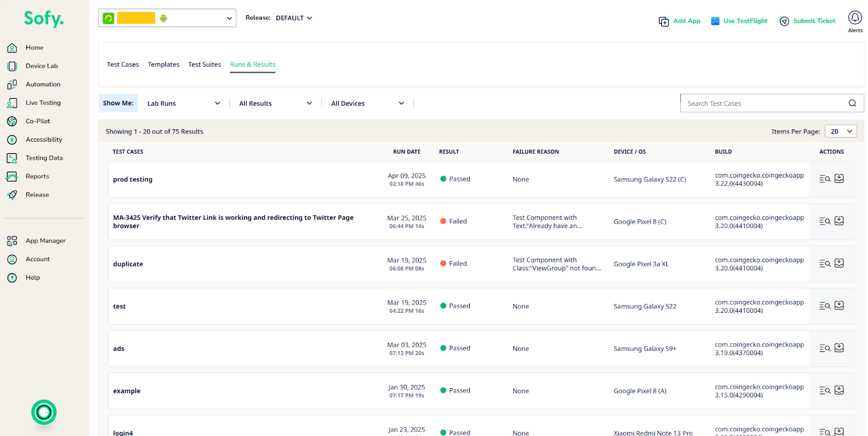Click the RESULT column header
This screenshot has width=868, height=436.
pos(449,152)
